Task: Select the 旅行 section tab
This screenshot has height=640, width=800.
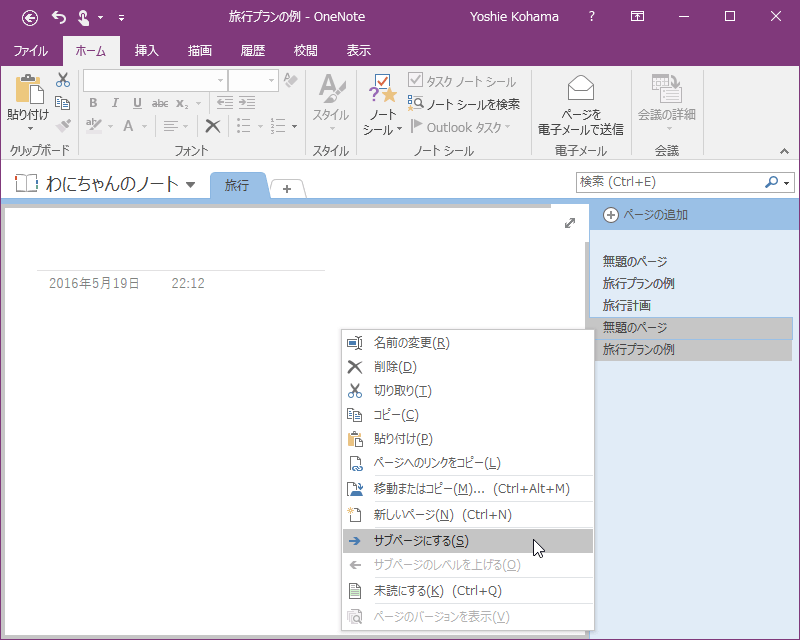Action: 237,185
